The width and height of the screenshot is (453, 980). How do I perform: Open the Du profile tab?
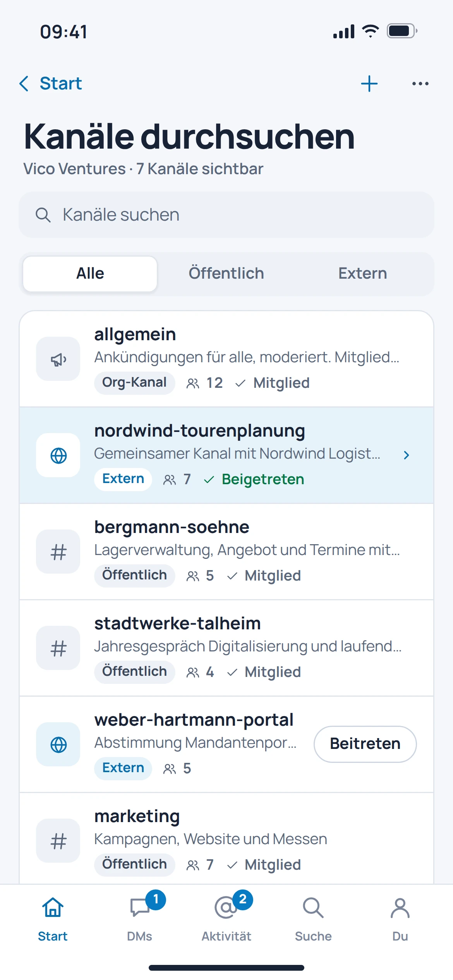pos(400,919)
